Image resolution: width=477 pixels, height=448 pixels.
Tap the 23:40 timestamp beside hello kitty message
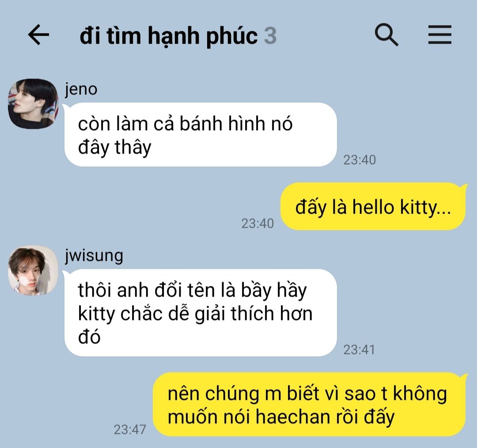[x=257, y=223]
